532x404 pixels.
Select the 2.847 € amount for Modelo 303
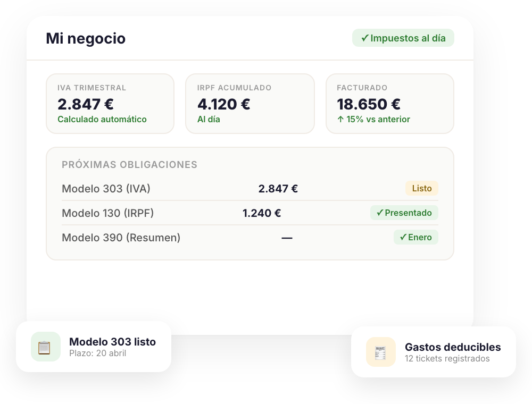click(x=278, y=188)
